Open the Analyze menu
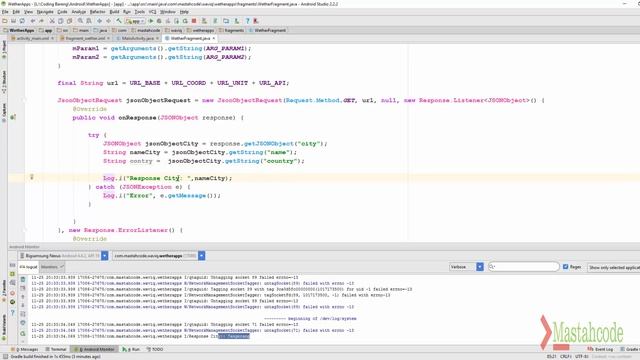 [x=79, y=12]
